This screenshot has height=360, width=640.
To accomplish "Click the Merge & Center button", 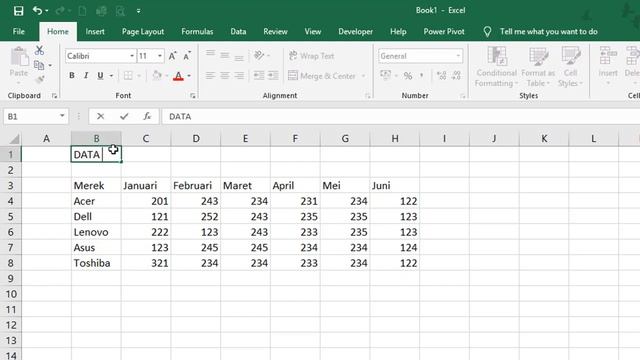I will coord(321,76).
